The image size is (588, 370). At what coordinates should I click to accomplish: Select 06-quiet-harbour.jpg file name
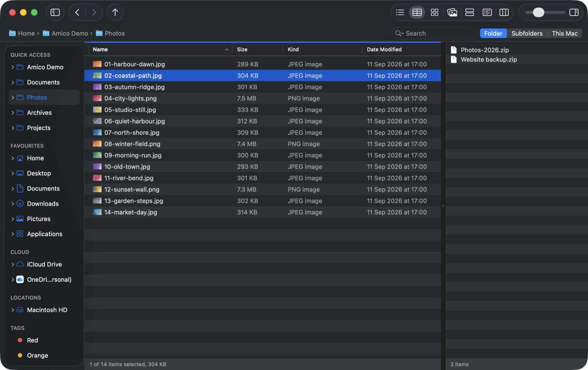click(135, 121)
